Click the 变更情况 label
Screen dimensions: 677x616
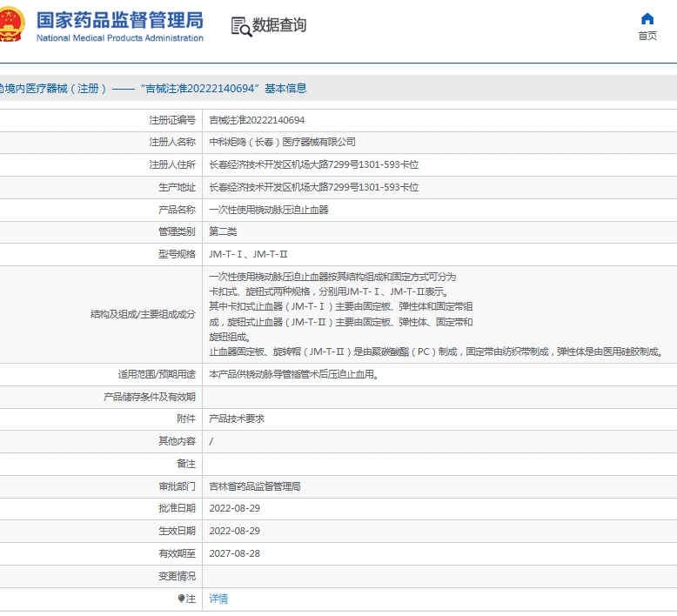pos(177,576)
